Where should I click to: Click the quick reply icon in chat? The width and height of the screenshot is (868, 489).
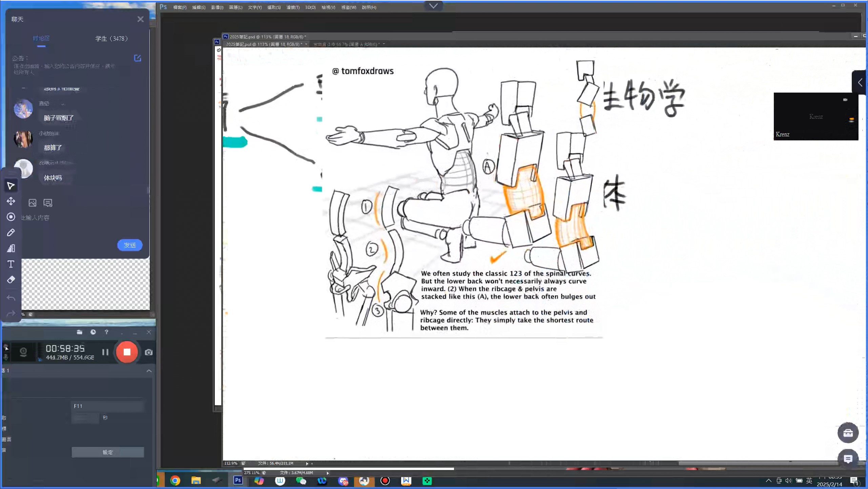[48, 203]
